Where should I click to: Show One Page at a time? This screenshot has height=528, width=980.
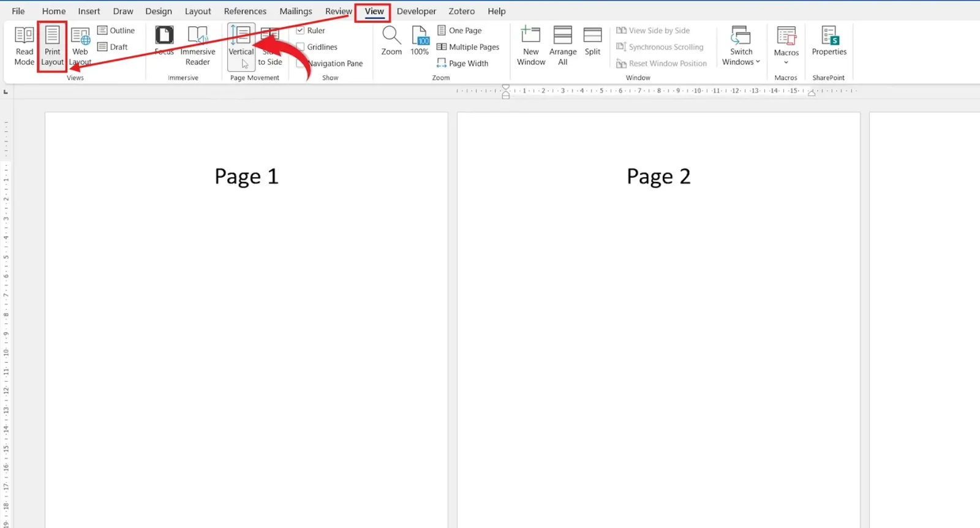[x=459, y=31]
